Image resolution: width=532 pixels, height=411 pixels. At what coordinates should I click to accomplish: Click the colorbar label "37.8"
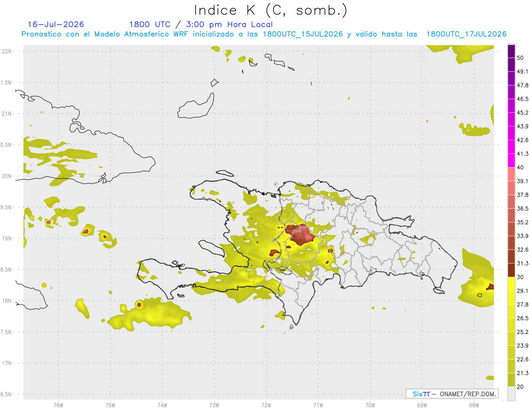click(x=522, y=195)
